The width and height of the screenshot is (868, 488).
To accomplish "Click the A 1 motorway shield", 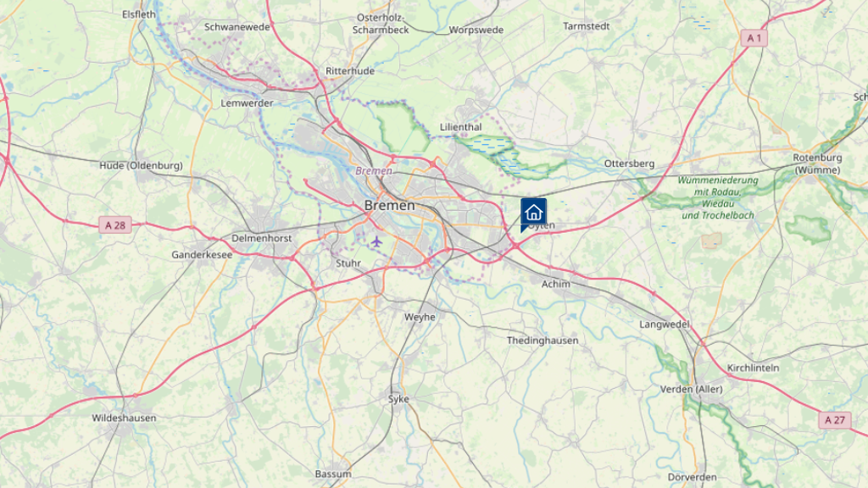I will 754,37.
